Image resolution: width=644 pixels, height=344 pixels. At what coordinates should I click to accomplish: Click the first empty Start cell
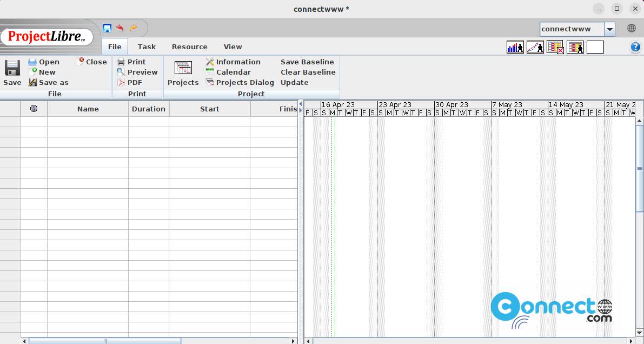(209, 122)
